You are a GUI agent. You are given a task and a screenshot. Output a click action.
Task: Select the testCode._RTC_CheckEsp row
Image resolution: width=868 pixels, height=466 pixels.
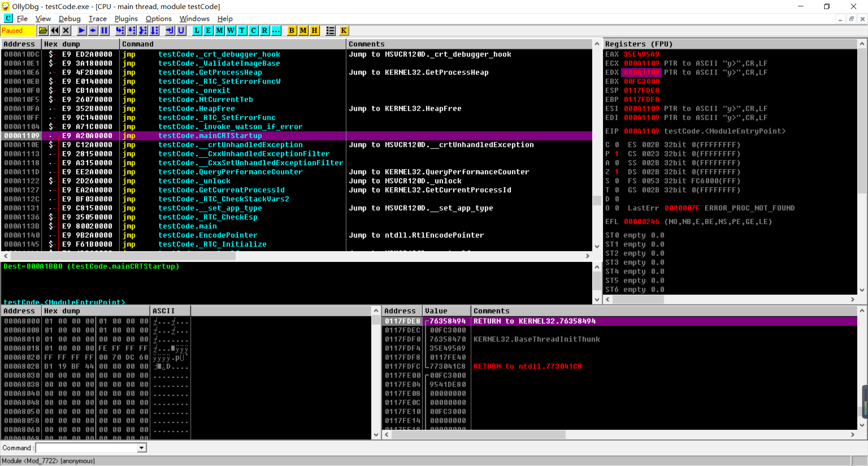297,217
